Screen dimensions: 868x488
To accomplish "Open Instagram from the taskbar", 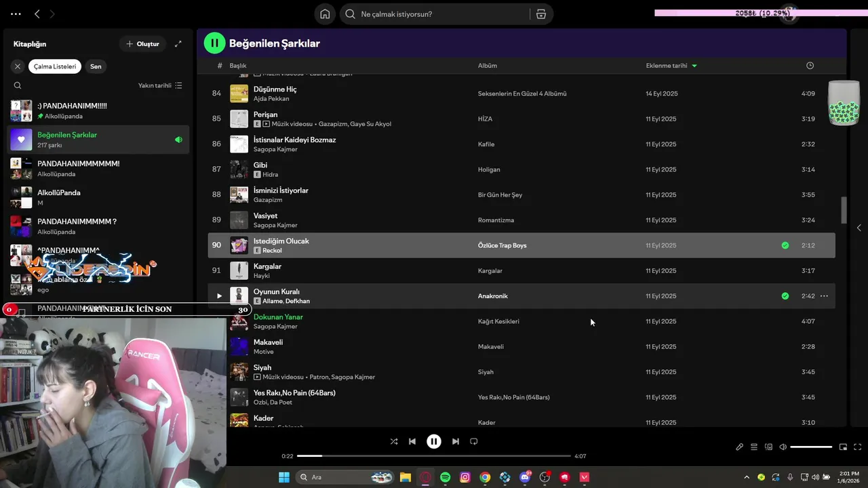I will [465, 477].
